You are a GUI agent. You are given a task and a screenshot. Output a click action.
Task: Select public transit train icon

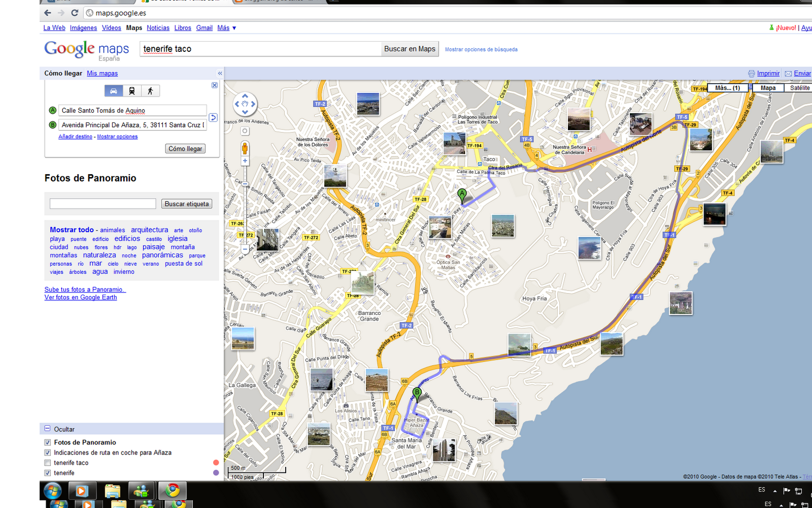point(132,91)
